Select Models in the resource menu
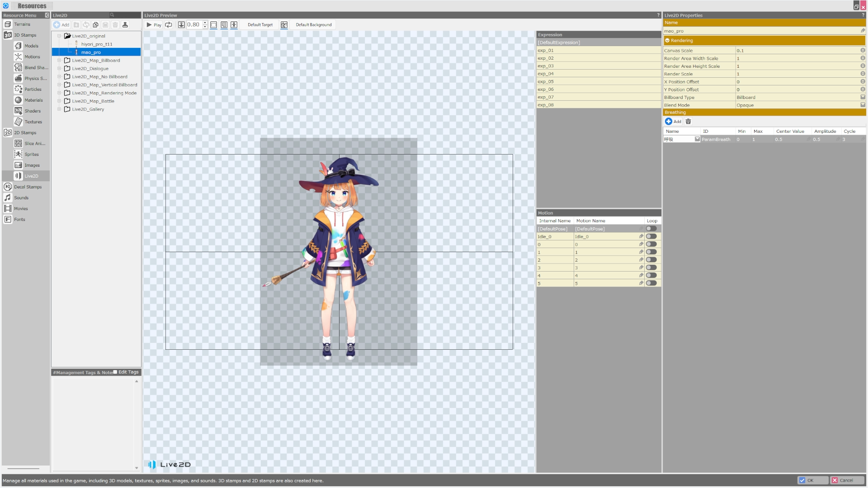 (31, 46)
